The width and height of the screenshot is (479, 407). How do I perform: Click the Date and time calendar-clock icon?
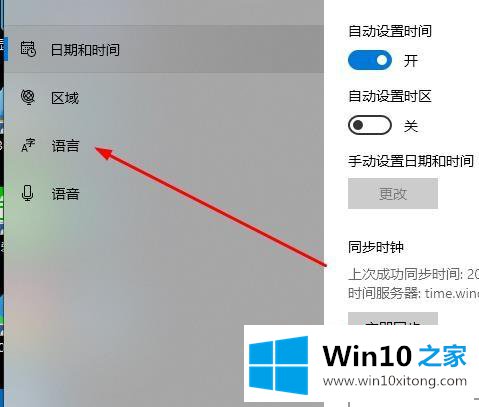point(28,49)
